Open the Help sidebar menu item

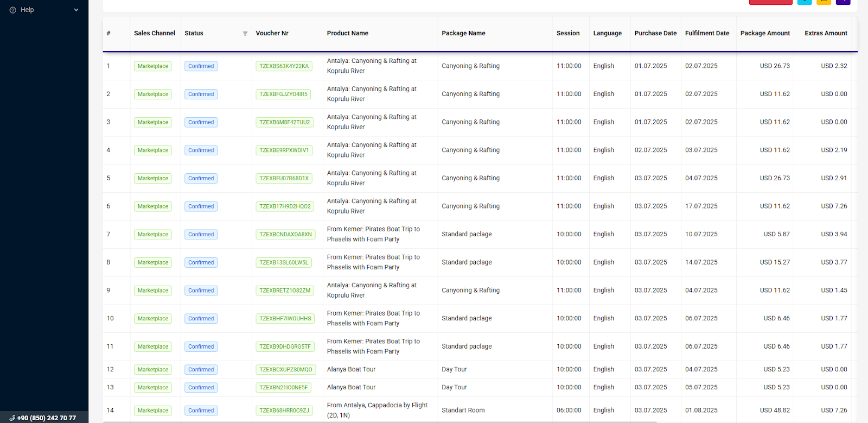44,10
